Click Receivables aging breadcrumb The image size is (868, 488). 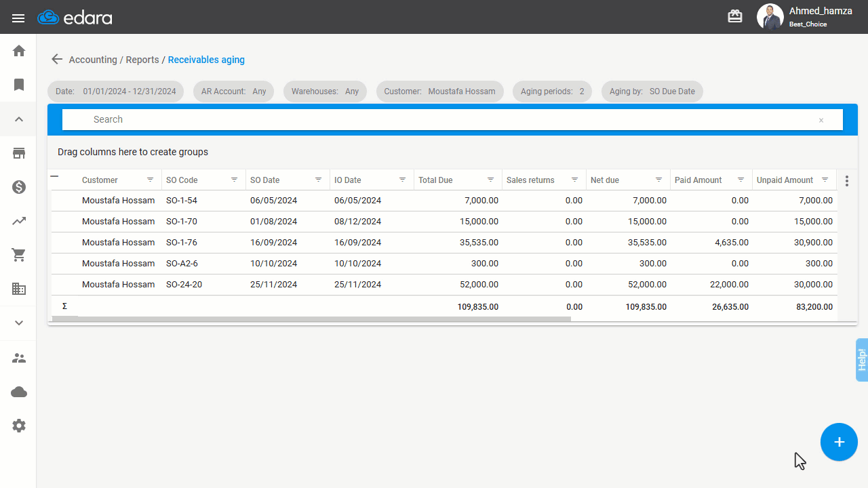[206, 60]
